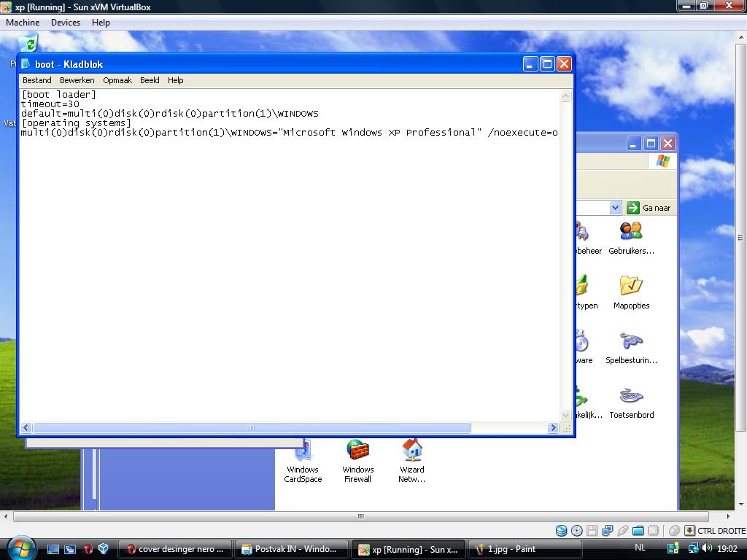Open the Wizard Netwerk icon

pos(412,461)
